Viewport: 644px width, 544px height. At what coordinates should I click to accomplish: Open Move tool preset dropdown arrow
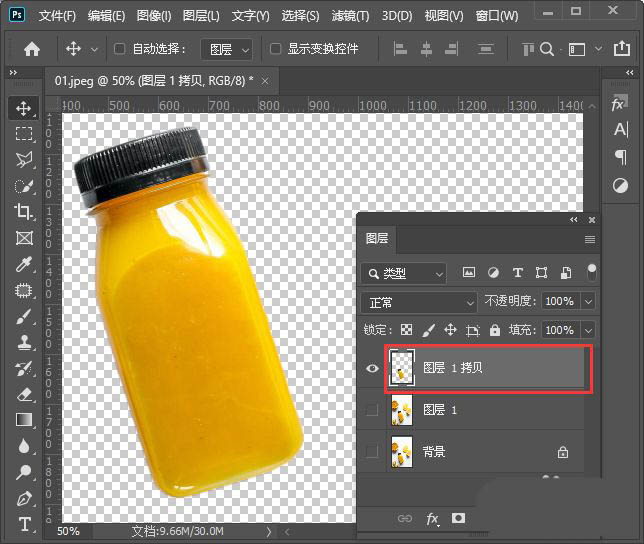pos(94,50)
